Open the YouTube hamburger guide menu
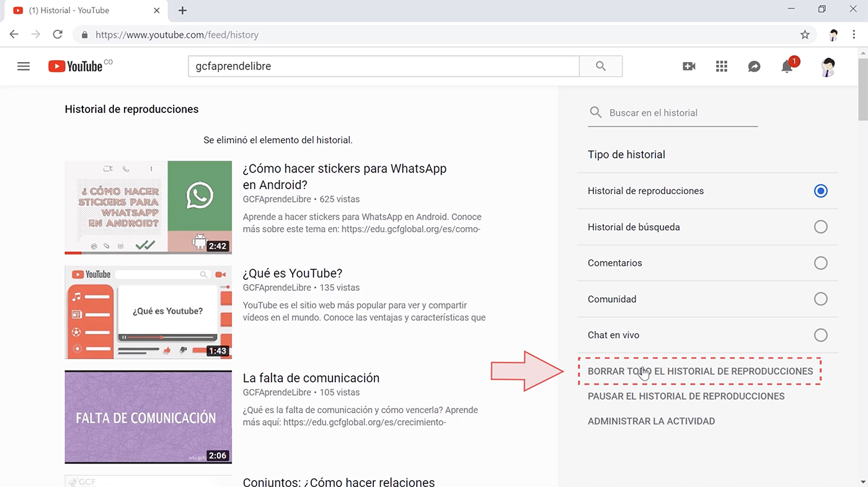868x487 pixels. coord(24,66)
